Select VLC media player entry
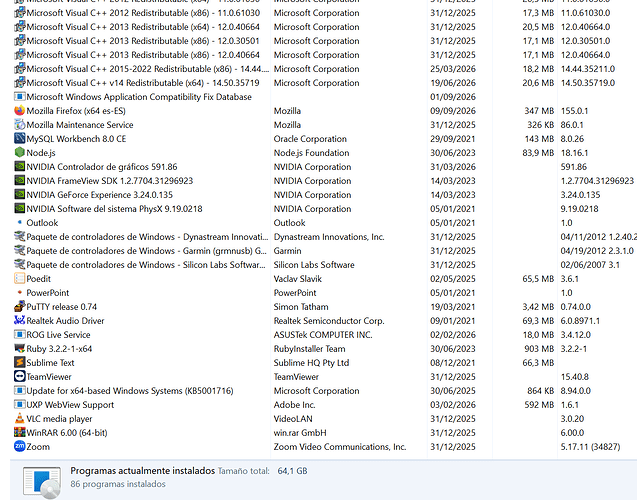The height and width of the screenshot is (500, 637). (59, 419)
